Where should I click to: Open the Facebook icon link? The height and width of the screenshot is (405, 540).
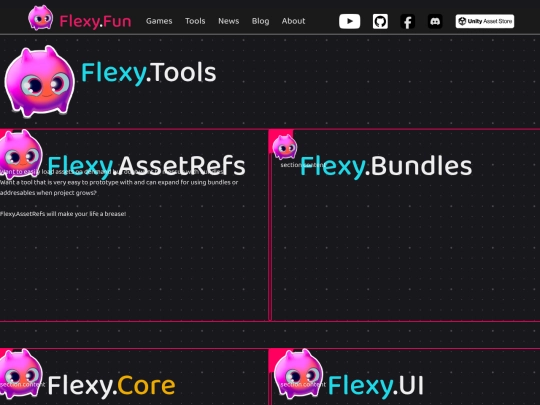[x=408, y=21]
